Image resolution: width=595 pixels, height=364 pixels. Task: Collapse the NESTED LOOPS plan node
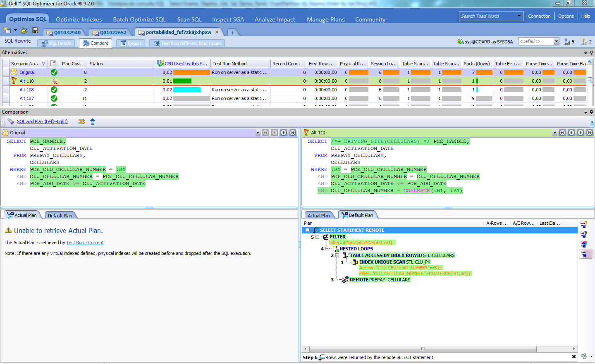coord(327,249)
